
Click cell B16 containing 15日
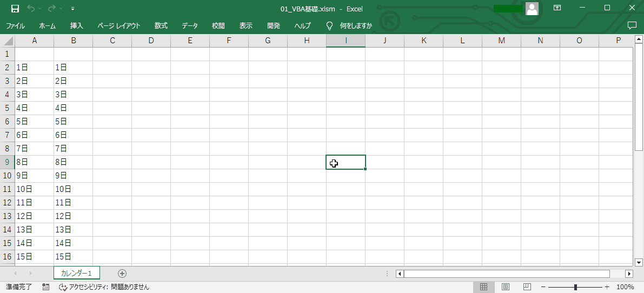74,257
